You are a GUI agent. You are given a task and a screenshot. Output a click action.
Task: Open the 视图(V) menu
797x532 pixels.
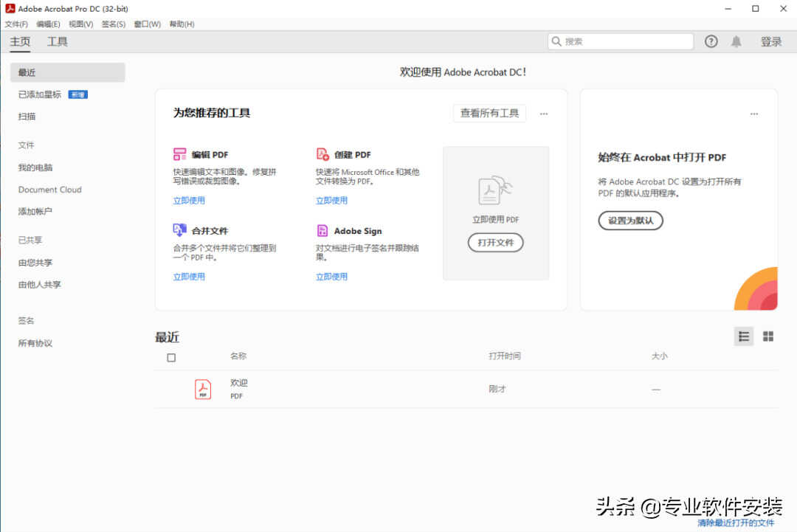81,24
